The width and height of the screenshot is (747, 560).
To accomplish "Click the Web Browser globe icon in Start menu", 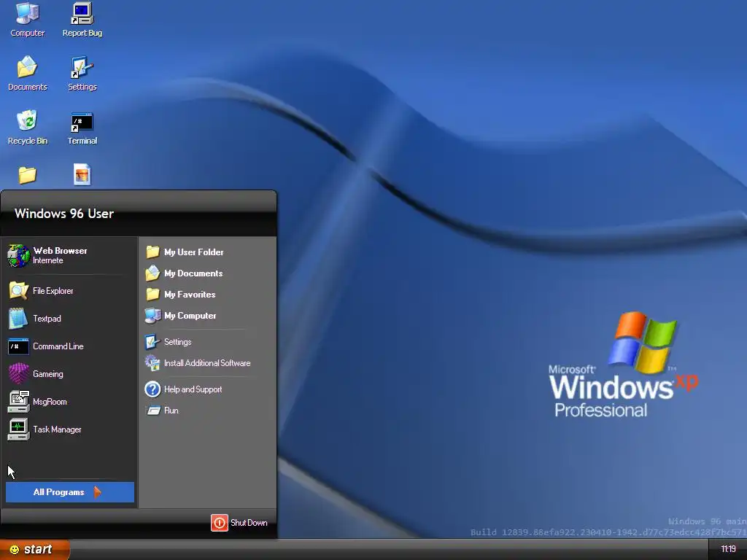I will tap(18, 256).
